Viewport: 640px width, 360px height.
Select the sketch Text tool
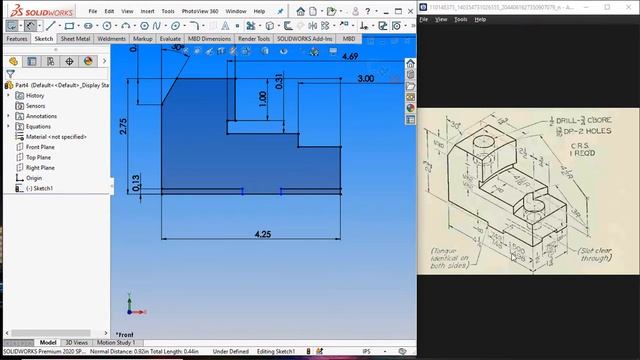click(225, 26)
